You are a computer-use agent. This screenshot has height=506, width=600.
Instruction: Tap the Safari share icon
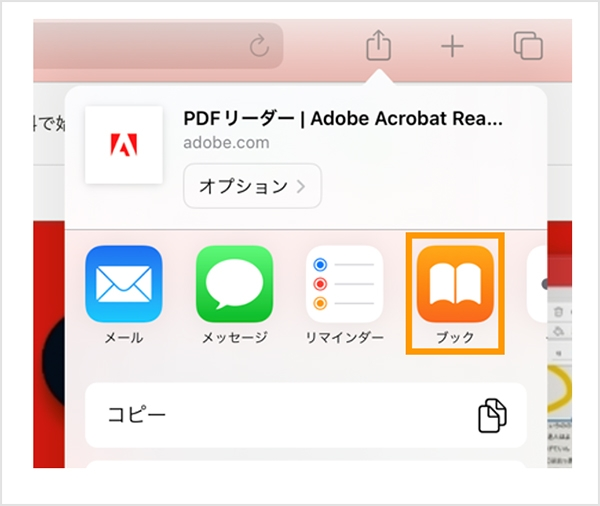coord(378,45)
